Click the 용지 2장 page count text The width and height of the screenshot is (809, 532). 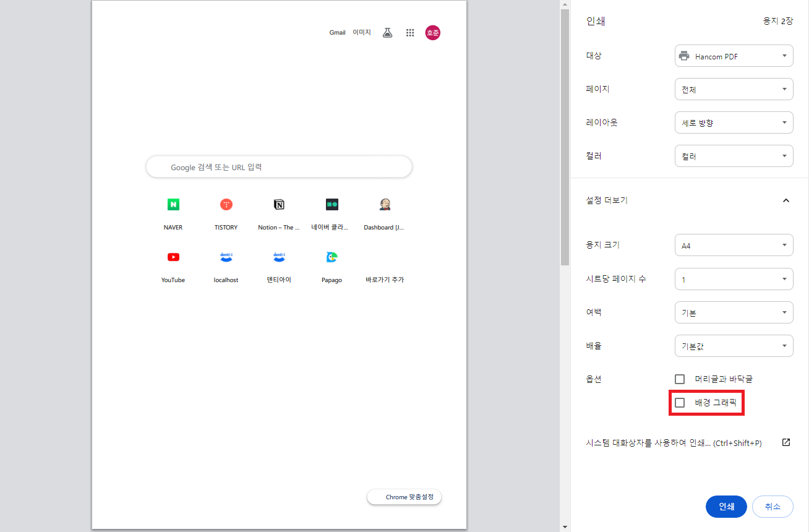click(x=778, y=21)
